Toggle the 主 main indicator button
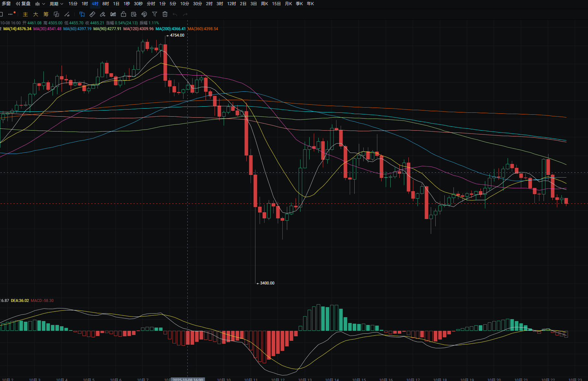This screenshot has height=381, width=588. 25,14
